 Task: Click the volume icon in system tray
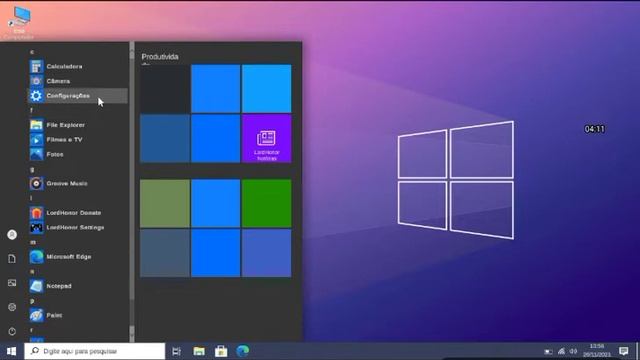[573, 351]
